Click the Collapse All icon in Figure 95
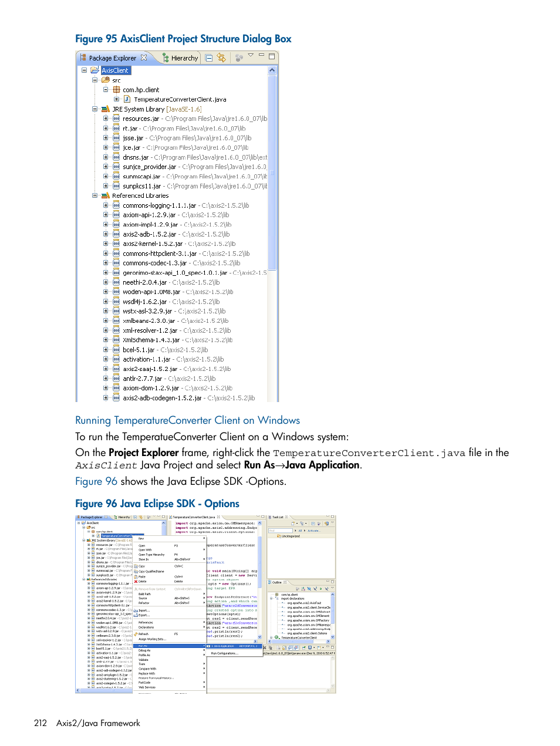Viewport: 560px width, 746px height. (209, 58)
